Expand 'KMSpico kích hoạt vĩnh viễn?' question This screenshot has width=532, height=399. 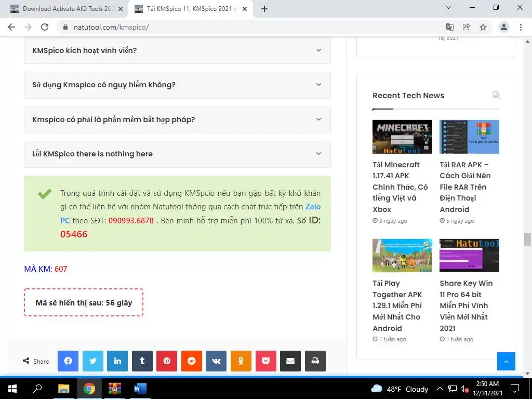pyautogui.click(x=177, y=50)
